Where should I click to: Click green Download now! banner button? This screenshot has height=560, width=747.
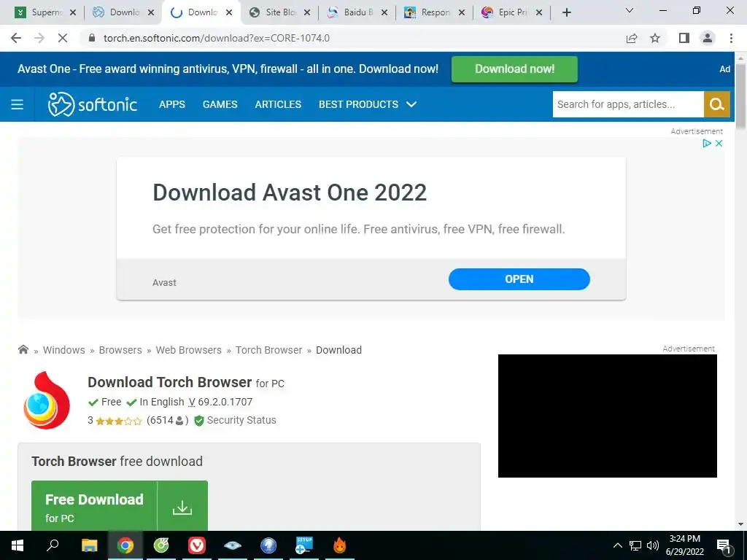coord(514,69)
